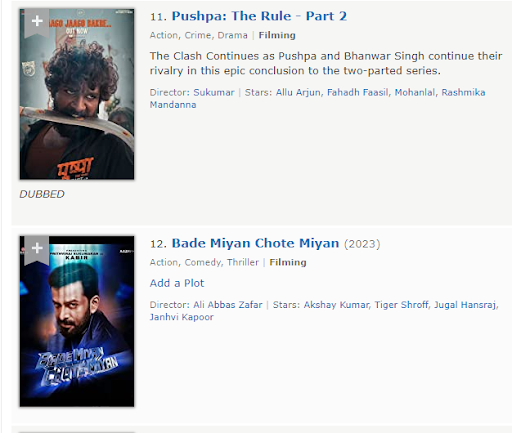Click the Add a Plot link
This screenshot has width=512, height=433.
[177, 283]
